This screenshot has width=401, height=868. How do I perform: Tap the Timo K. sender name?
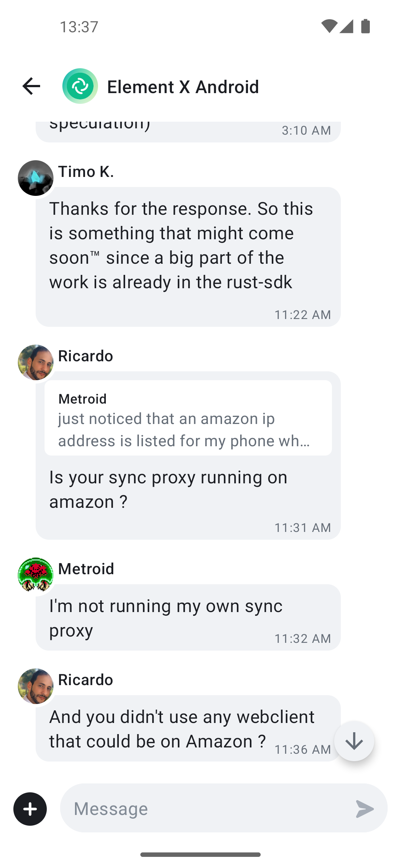click(x=86, y=172)
